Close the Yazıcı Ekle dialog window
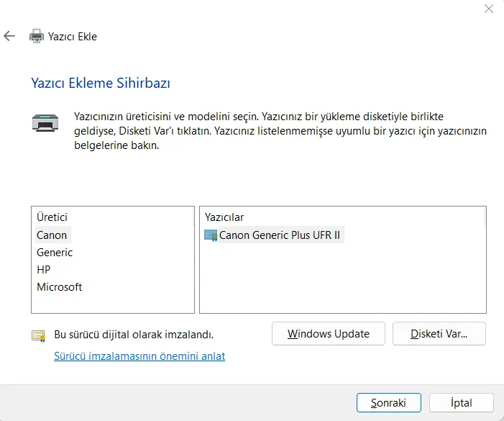The image size is (504, 421). 489,9
